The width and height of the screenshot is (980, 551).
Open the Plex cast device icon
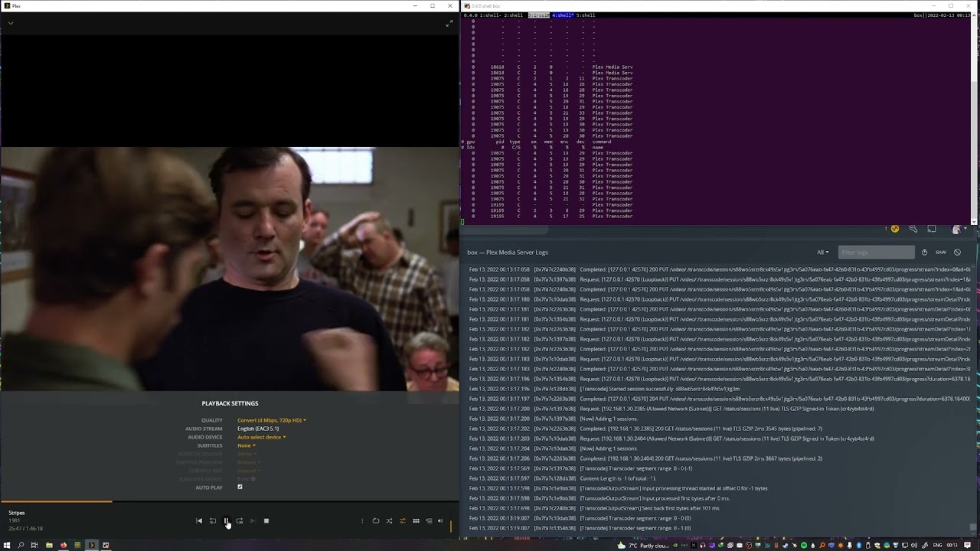pos(932,229)
